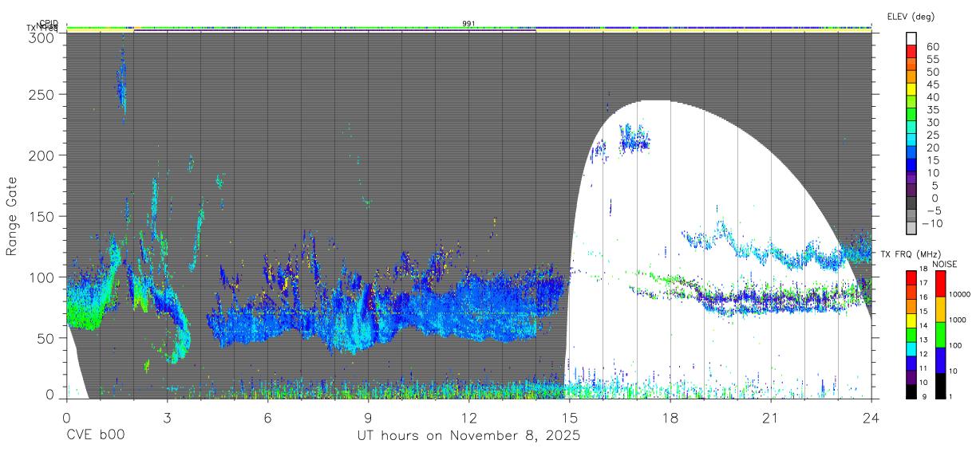Click the '30' label on the ELEV scale

click(x=931, y=122)
